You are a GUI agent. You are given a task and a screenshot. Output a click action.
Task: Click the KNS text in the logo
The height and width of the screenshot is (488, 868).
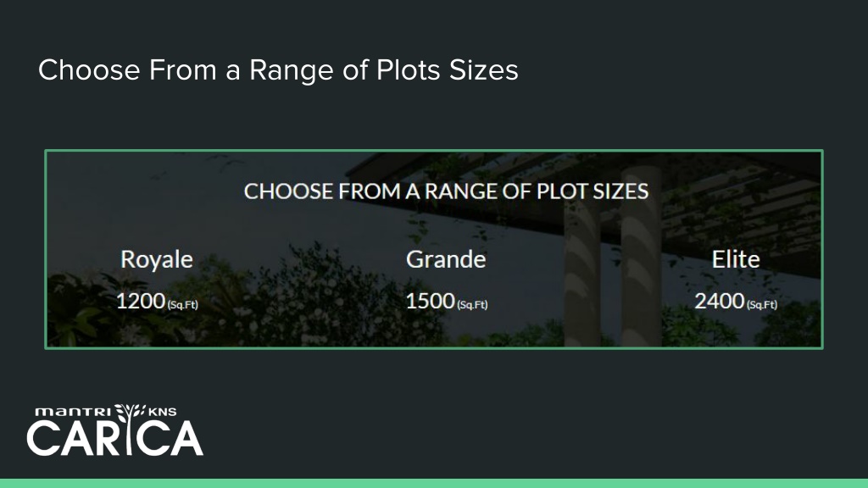(162, 412)
